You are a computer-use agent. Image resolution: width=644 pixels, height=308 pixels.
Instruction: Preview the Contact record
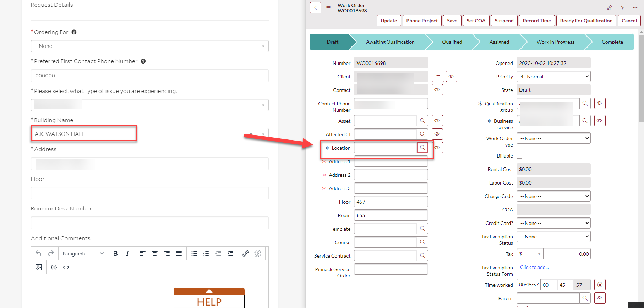click(x=437, y=90)
